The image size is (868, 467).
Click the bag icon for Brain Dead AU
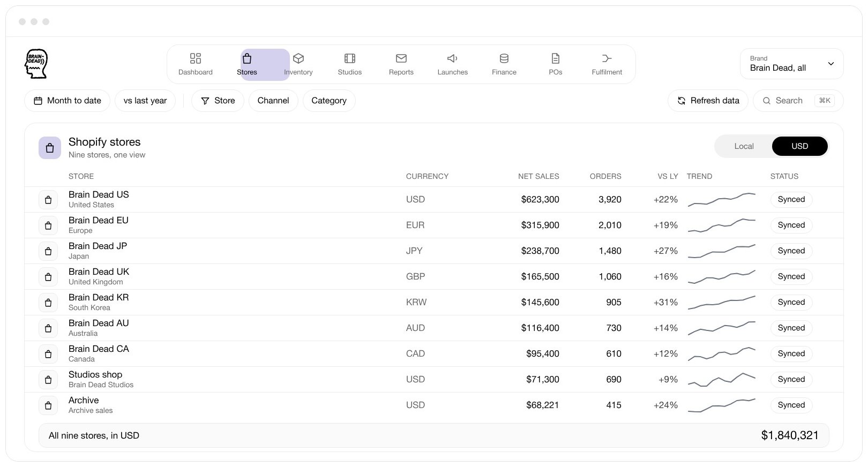coord(48,328)
